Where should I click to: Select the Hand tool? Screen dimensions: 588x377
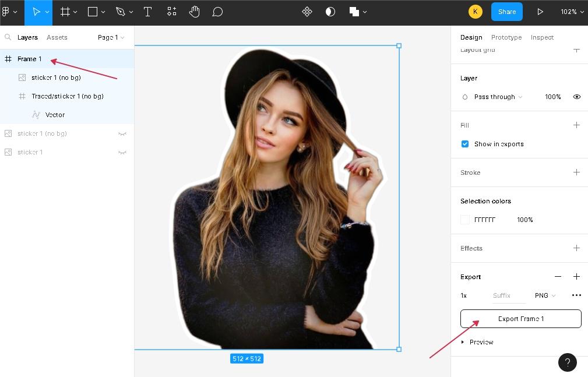pyautogui.click(x=194, y=12)
